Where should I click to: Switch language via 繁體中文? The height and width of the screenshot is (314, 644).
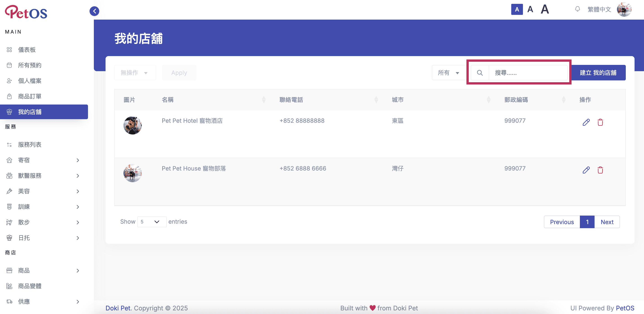click(x=599, y=9)
